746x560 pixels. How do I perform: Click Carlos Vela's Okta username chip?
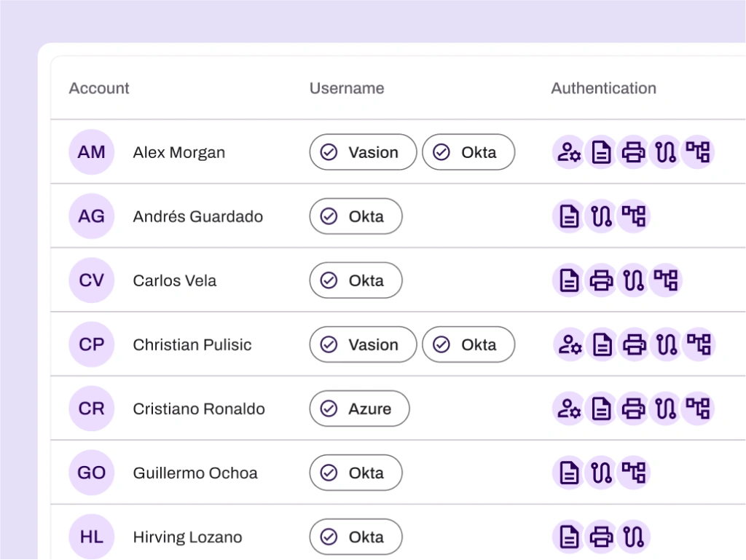pos(356,280)
